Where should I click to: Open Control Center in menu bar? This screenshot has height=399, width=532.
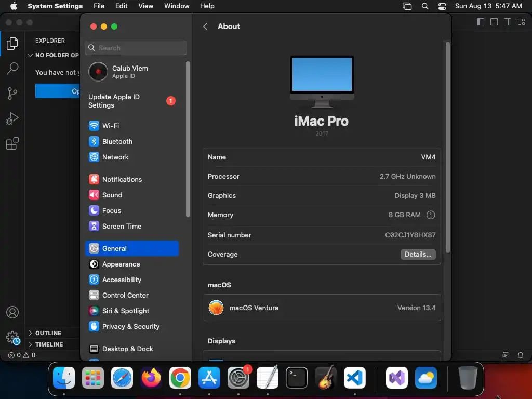(442, 6)
